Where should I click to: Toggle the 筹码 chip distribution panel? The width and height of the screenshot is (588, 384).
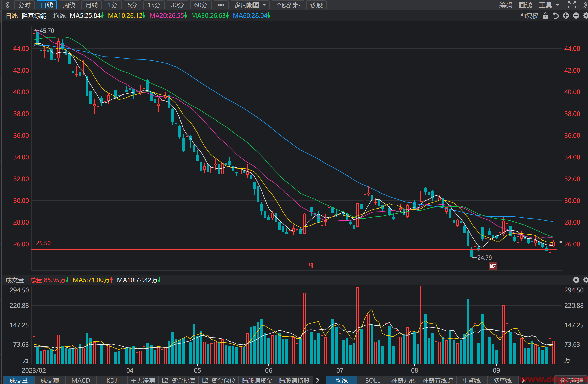(x=506, y=5)
